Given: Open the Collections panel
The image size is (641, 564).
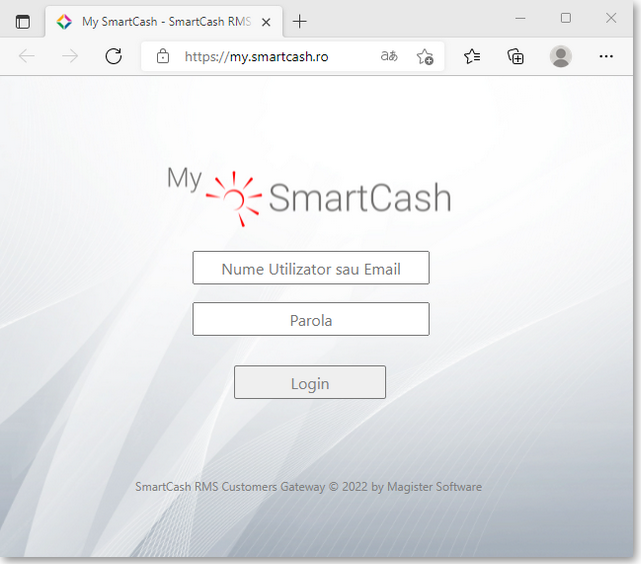Looking at the screenshot, I should point(515,56).
